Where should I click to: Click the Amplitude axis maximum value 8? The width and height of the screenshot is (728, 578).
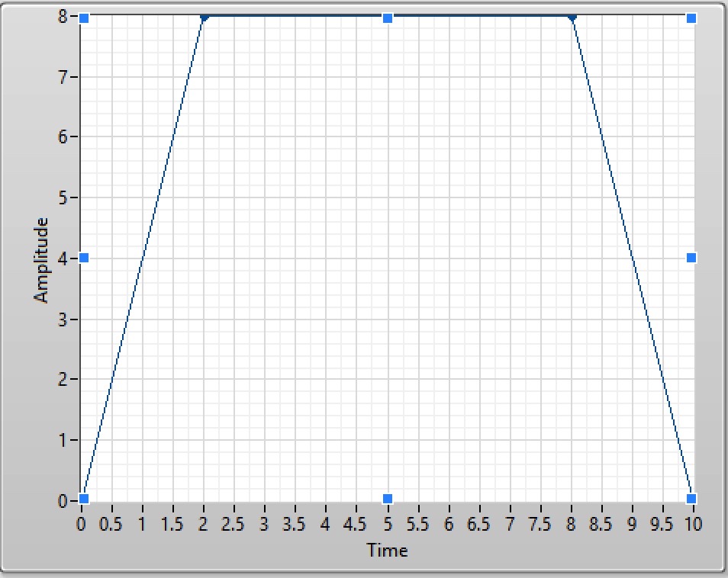point(63,17)
